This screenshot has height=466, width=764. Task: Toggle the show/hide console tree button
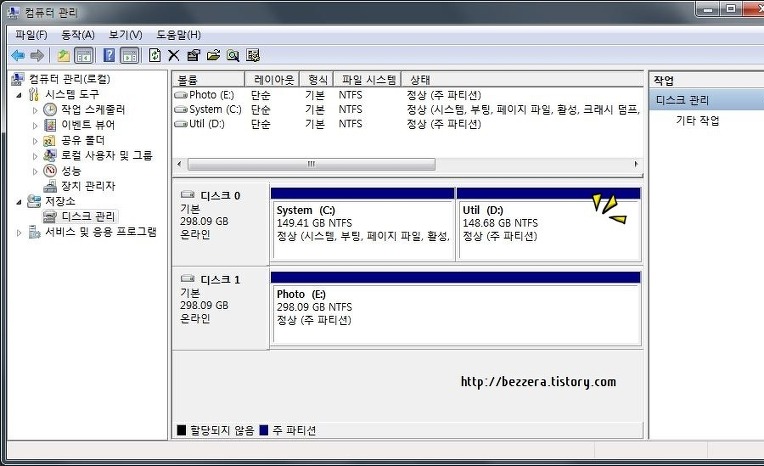84,56
